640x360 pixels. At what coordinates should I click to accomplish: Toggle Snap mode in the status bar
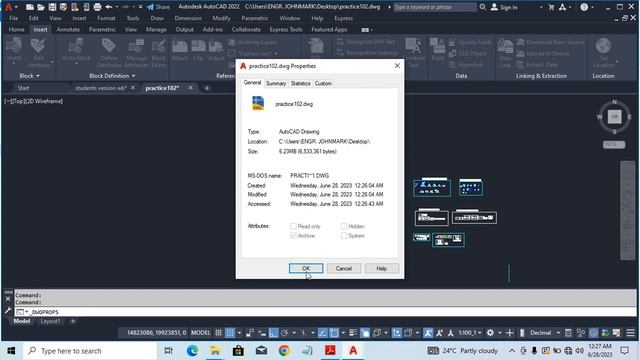[x=230, y=333]
